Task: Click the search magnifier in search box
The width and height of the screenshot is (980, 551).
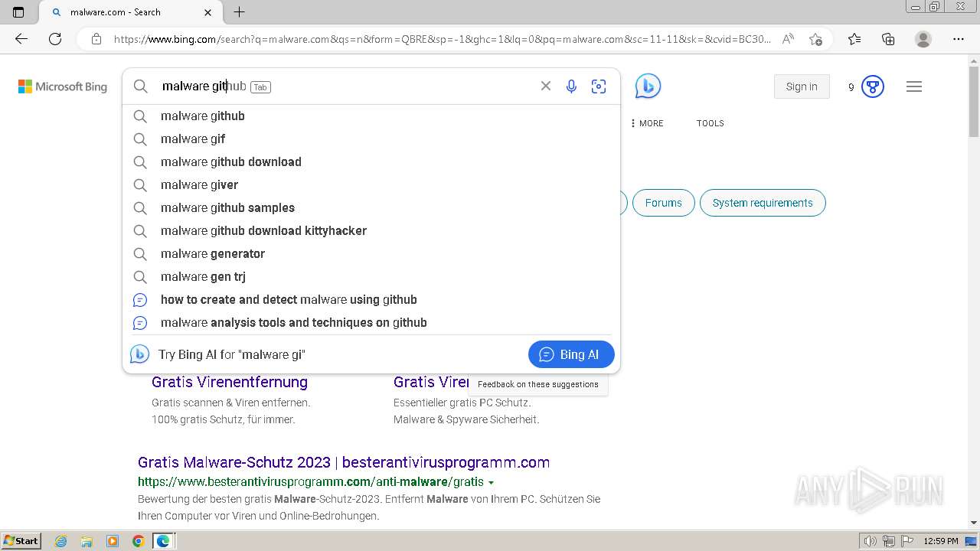Action: click(140, 86)
